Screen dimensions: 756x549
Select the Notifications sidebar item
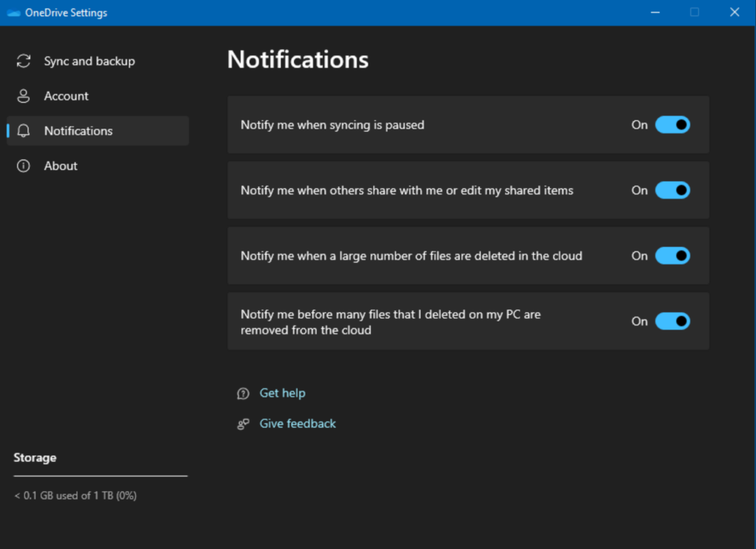(98, 131)
